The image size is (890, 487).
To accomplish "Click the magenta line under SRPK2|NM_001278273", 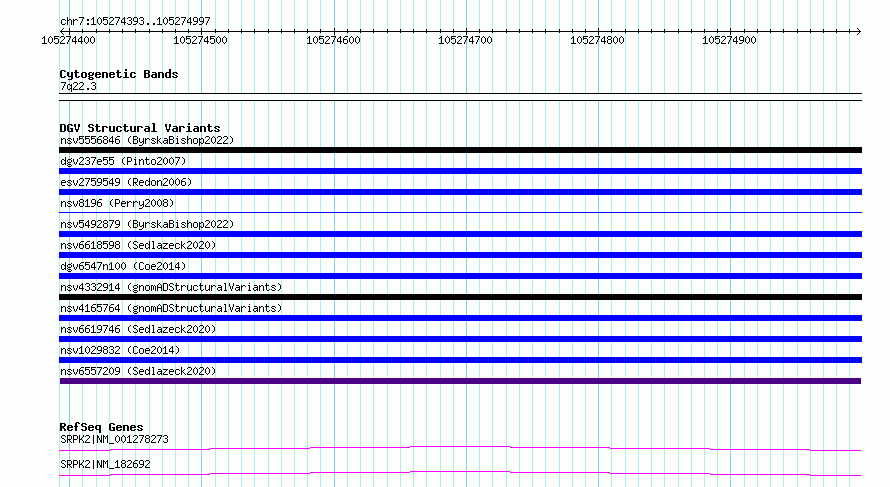I will (x=460, y=448).
